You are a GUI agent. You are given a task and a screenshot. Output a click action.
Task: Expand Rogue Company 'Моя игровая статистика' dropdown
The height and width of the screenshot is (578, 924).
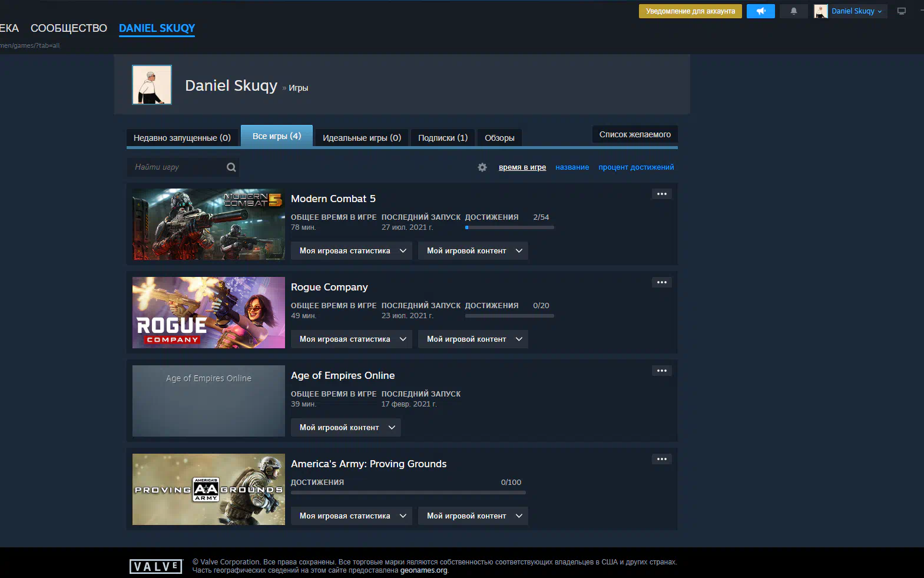pos(352,339)
